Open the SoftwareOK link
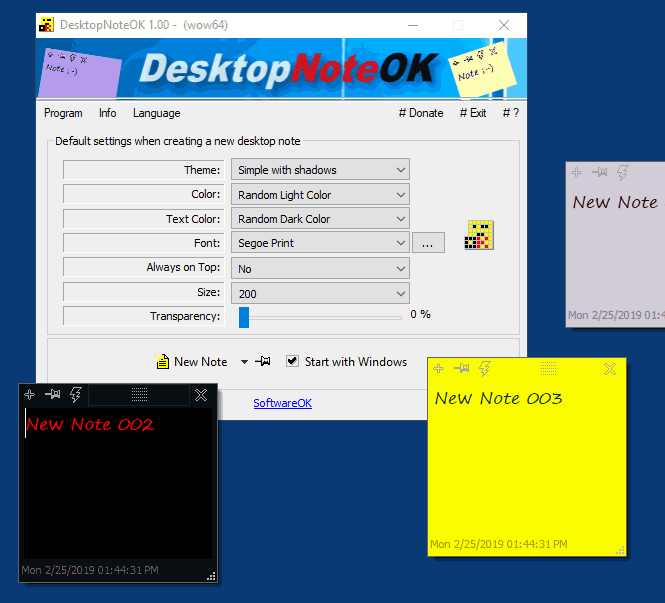Viewport: 665px width, 603px height. 282,403
